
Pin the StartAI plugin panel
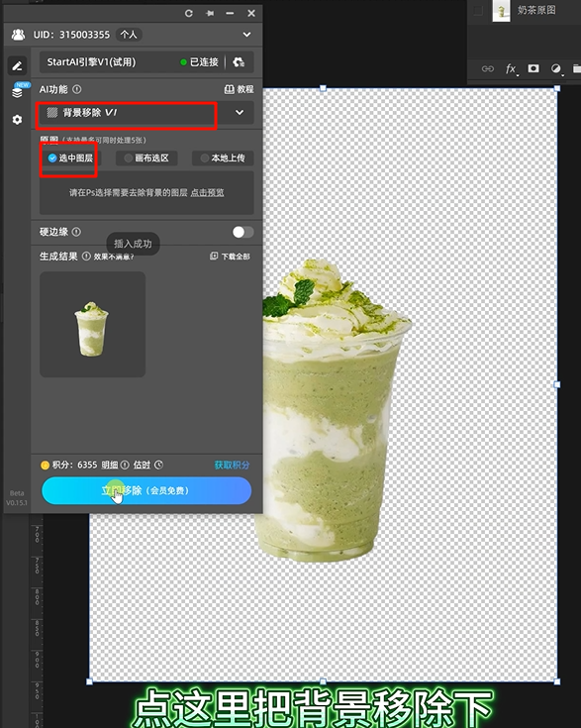[x=210, y=13]
